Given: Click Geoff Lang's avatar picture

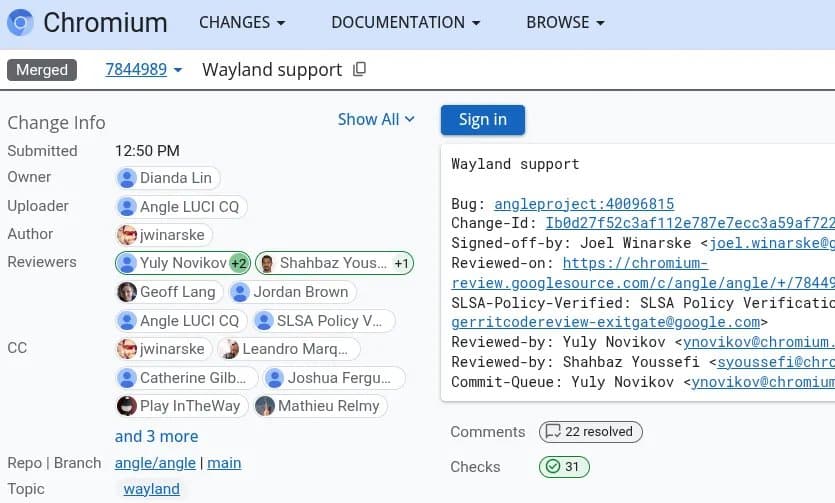Looking at the screenshot, I should [127, 292].
